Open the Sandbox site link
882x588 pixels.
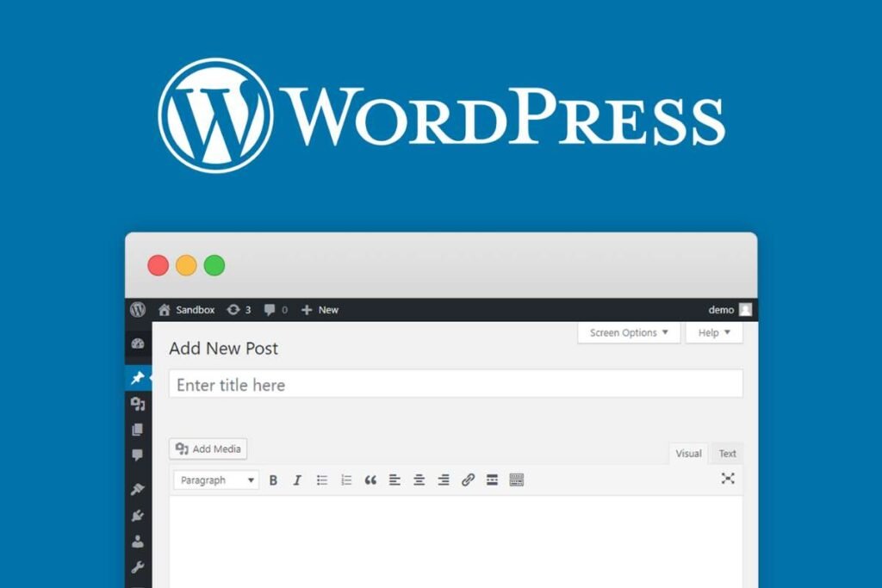(x=196, y=310)
